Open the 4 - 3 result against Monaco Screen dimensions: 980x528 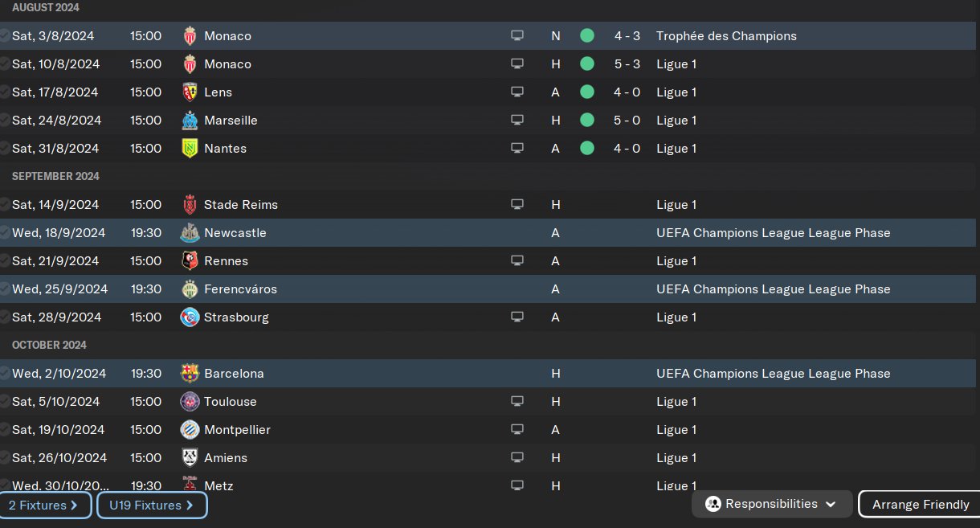pos(627,36)
